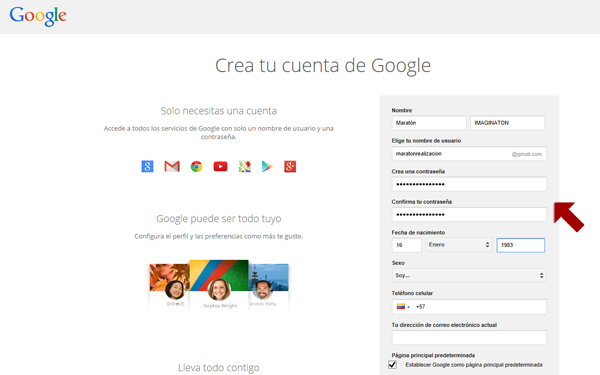
Task: Click the 'Crea una contraseña' password field
Action: coord(469,184)
